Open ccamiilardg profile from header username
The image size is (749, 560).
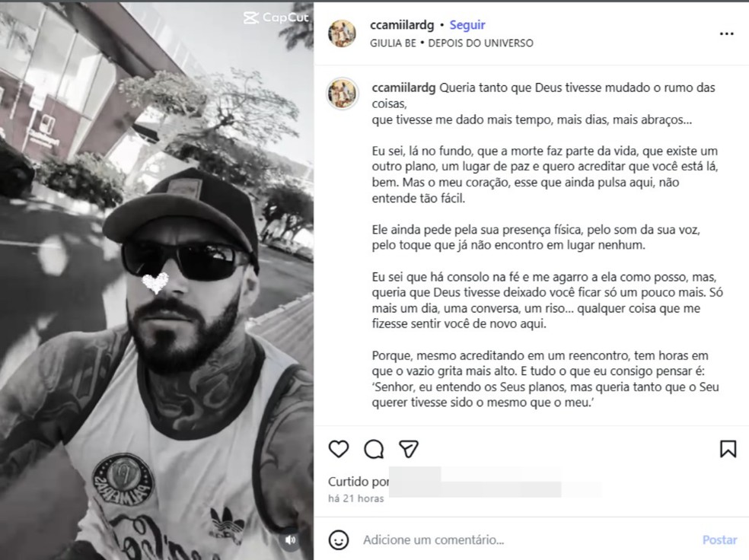(402, 25)
